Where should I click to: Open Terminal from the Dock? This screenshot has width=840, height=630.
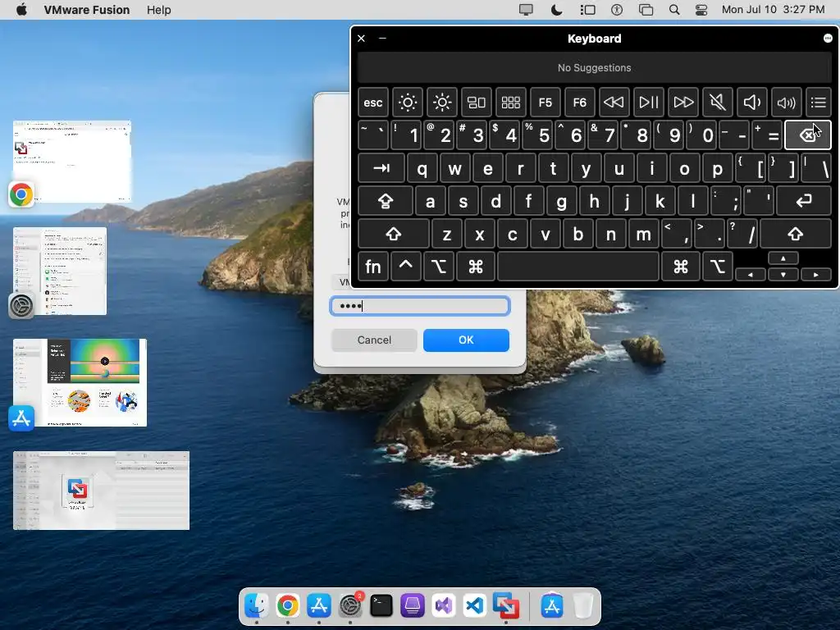[x=381, y=606]
